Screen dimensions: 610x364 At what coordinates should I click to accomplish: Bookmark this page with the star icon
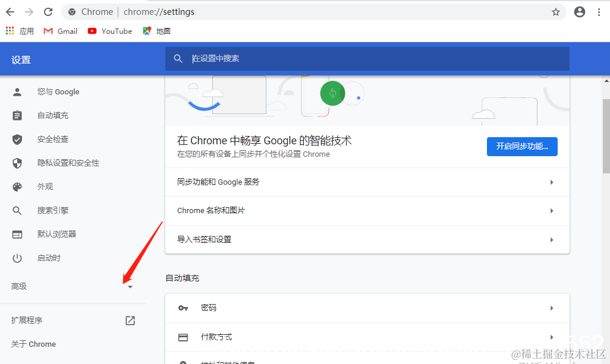(555, 12)
